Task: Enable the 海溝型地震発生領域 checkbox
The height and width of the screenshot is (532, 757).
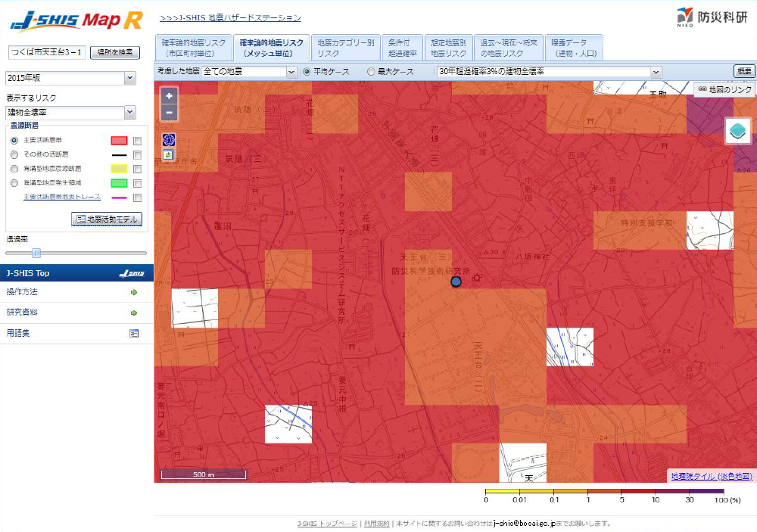Action: (137, 183)
